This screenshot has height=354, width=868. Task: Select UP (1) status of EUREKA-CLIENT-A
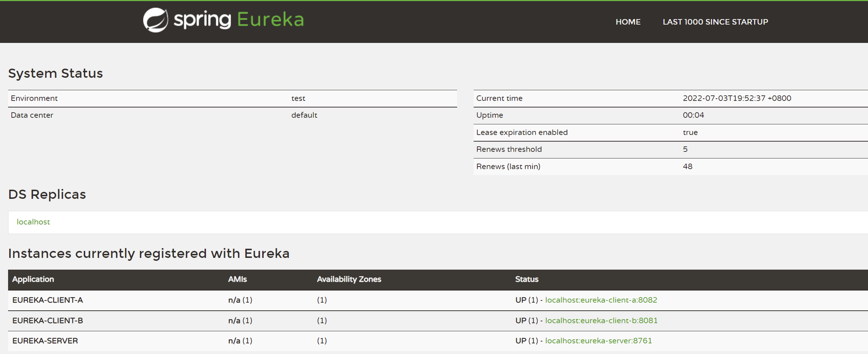527,300
